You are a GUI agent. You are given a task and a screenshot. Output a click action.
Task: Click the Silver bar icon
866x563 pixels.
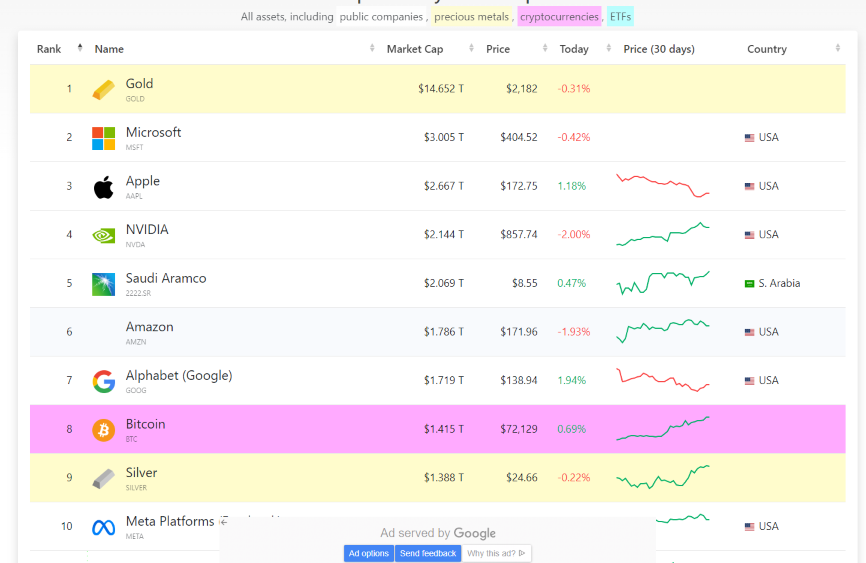[103, 478]
